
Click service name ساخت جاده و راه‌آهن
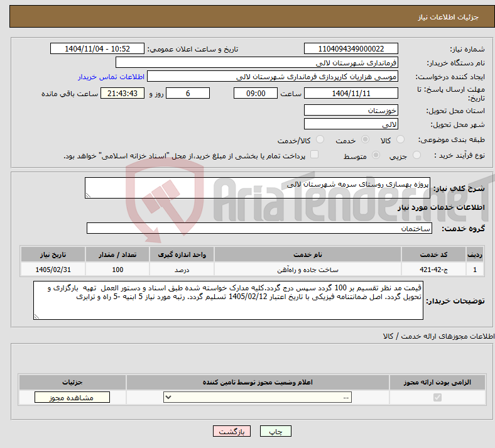click(x=307, y=270)
